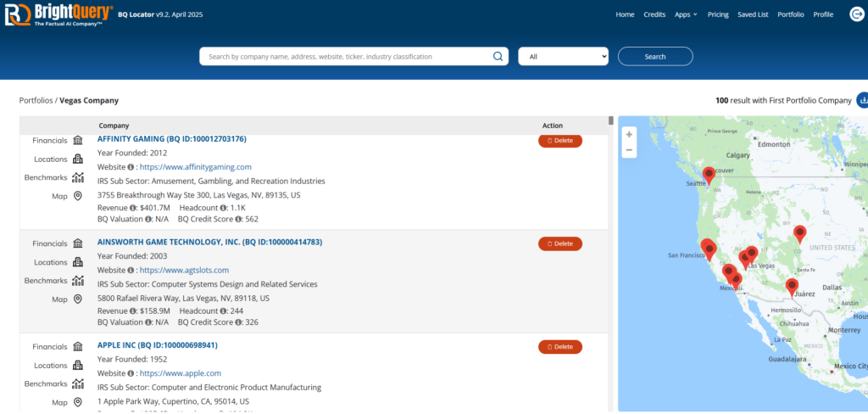Open Benchmarks icon for Apple Inc
This screenshot has width=868, height=414.
point(78,383)
